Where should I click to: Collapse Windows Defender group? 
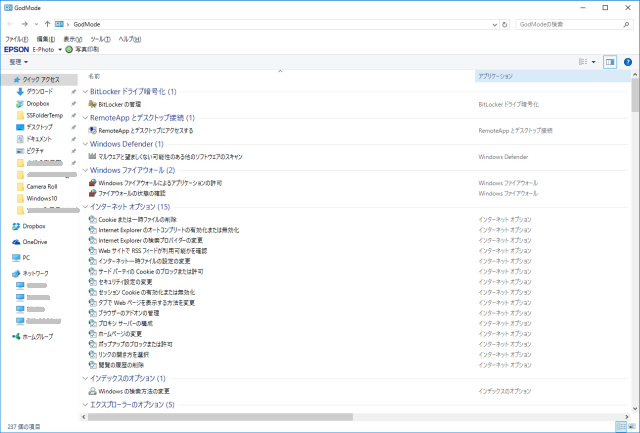pos(85,144)
